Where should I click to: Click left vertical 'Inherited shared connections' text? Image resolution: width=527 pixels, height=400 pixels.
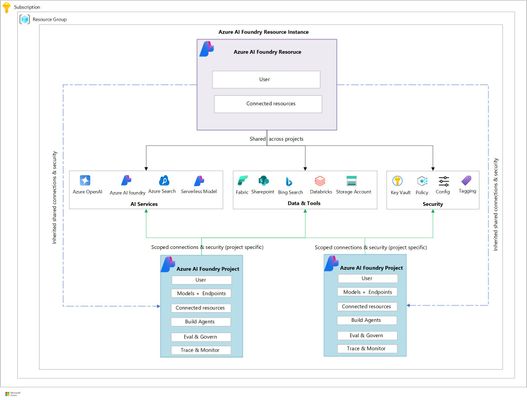(54, 198)
